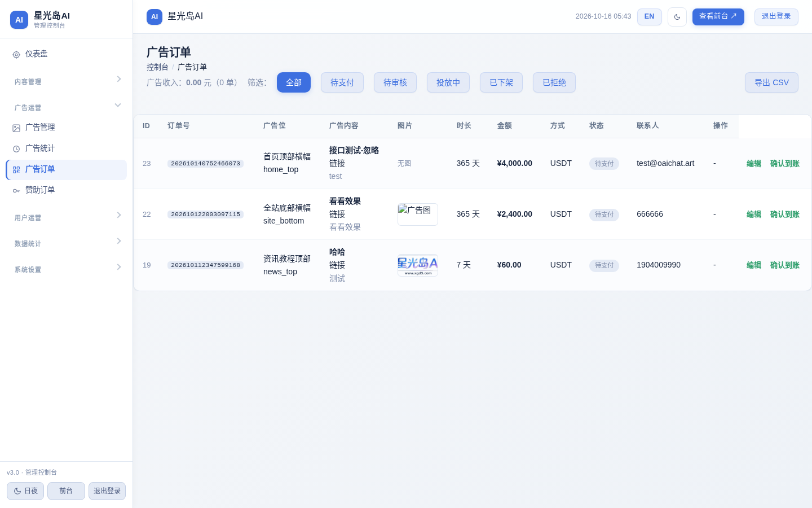Click 退出登录 in the top header
The image size is (812, 508).
776,17
